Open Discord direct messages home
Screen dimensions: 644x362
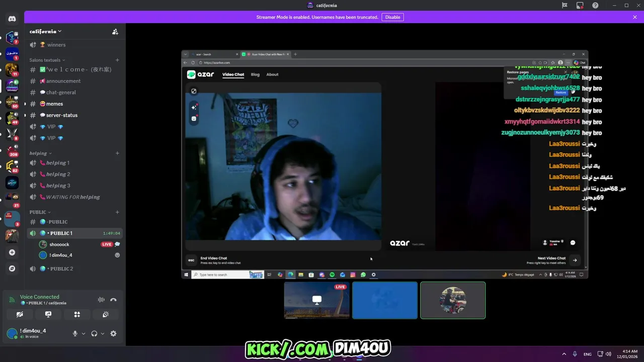point(12,19)
